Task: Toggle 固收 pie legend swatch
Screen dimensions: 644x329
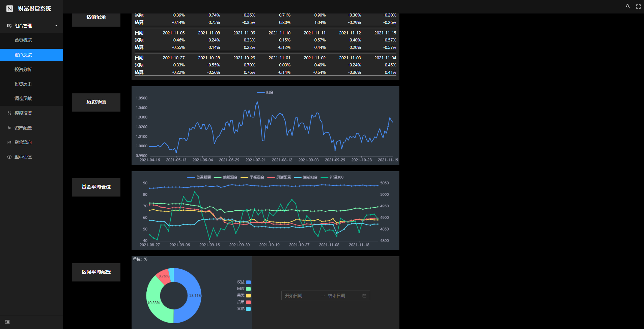Action: click(248, 289)
